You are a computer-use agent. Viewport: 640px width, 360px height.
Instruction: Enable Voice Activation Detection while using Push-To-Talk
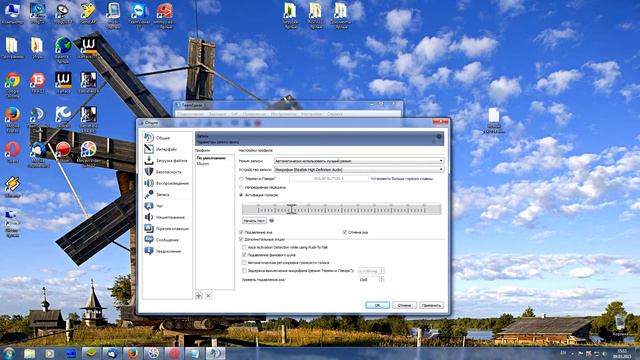[285, 247]
